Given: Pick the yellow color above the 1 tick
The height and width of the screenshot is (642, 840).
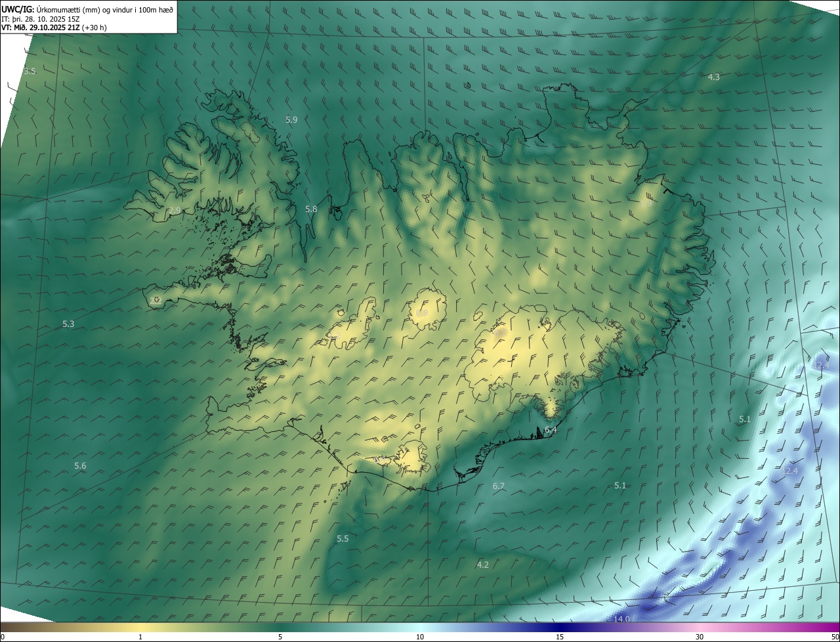Looking at the screenshot, I should coord(140,628).
